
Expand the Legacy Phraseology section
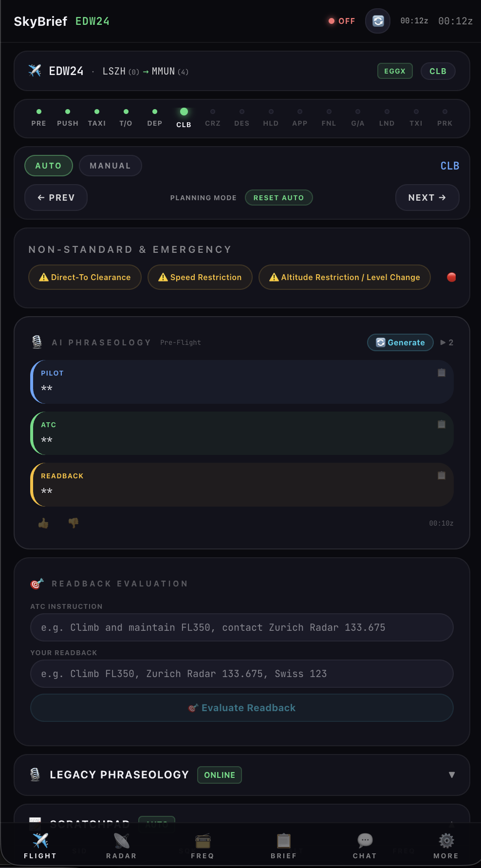point(452,774)
